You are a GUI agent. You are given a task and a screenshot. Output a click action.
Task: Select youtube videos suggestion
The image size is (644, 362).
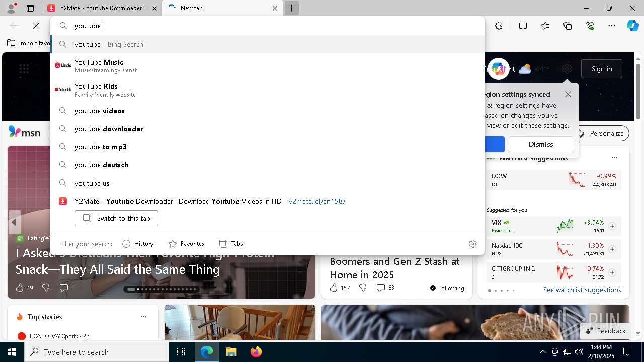click(267, 111)
